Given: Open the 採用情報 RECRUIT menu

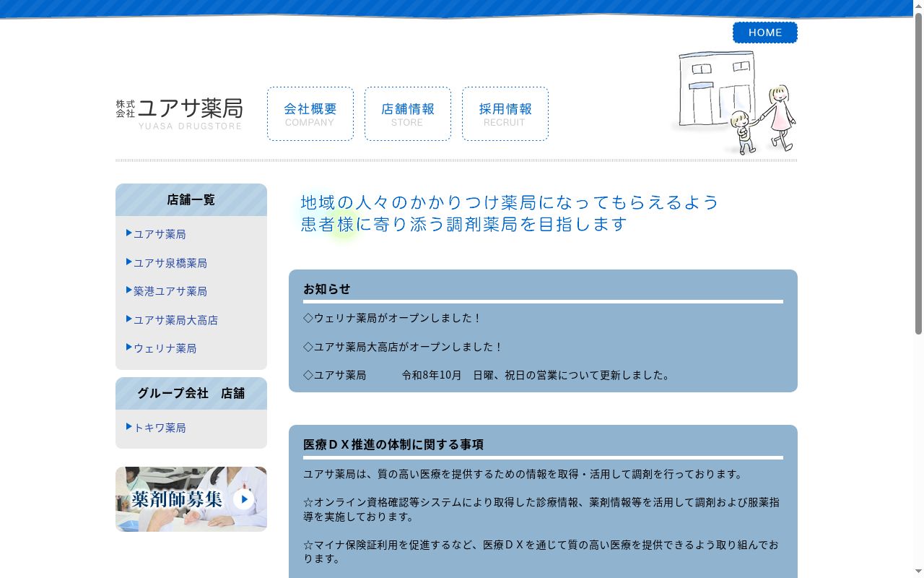Looking at the screenshot, I should 505,114.
